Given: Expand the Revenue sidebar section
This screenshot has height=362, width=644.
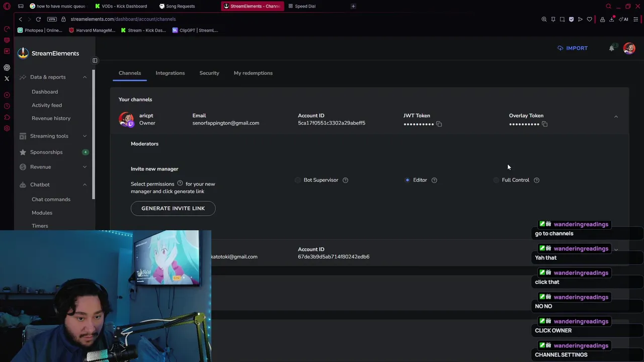Looking at the screenshot, I should [85, 167].
